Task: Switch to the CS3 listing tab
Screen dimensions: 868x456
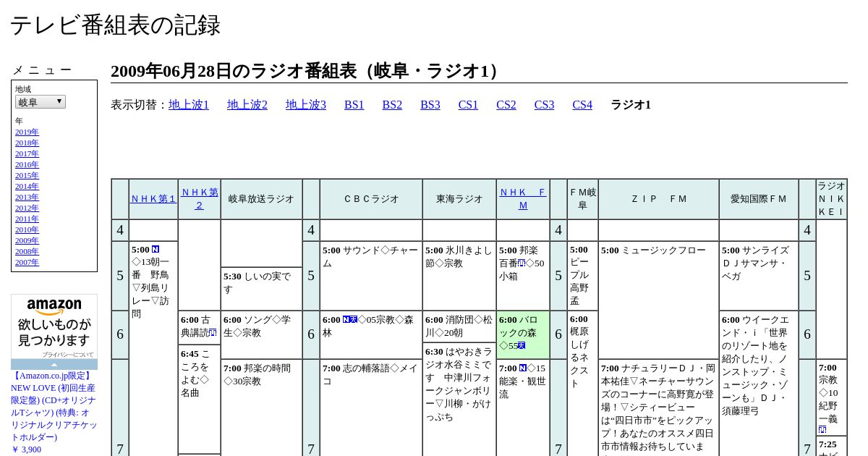Action: (x=544, y=105)
